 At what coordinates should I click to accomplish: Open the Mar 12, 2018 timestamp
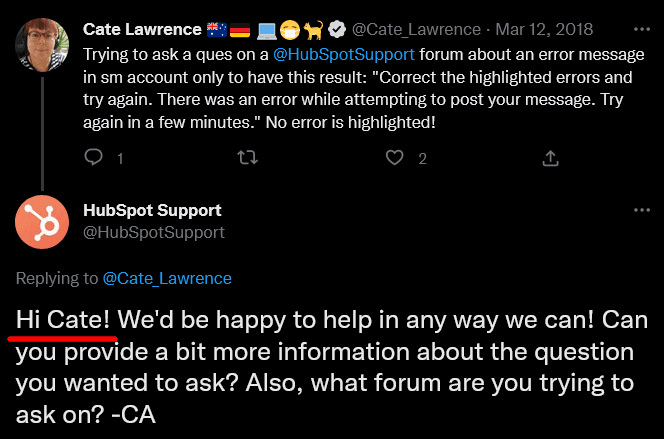pyautogui.click(x=545, y=30)
